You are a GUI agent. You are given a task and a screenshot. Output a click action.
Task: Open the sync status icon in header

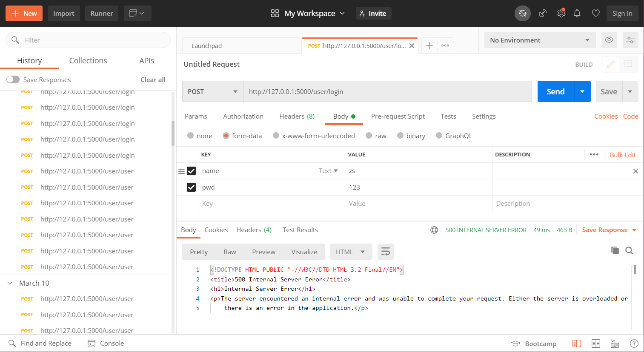coord(523,13)
